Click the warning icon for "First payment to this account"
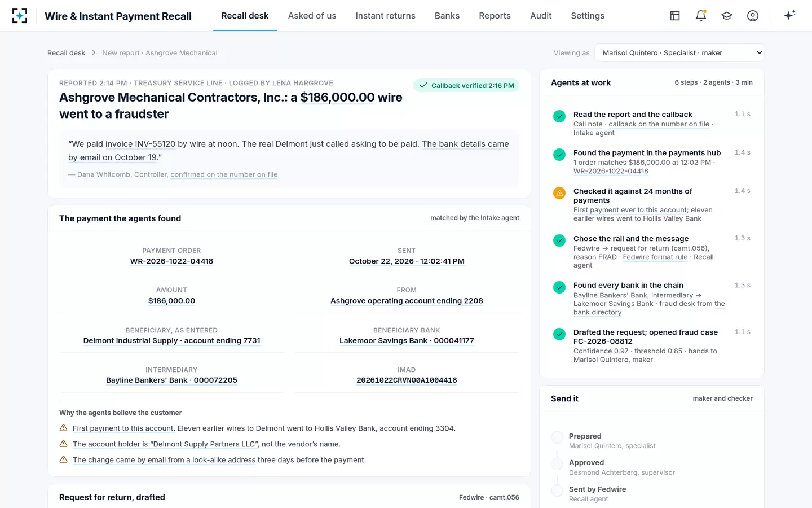This screenshot has width=812, height=508. click(64, 428)
